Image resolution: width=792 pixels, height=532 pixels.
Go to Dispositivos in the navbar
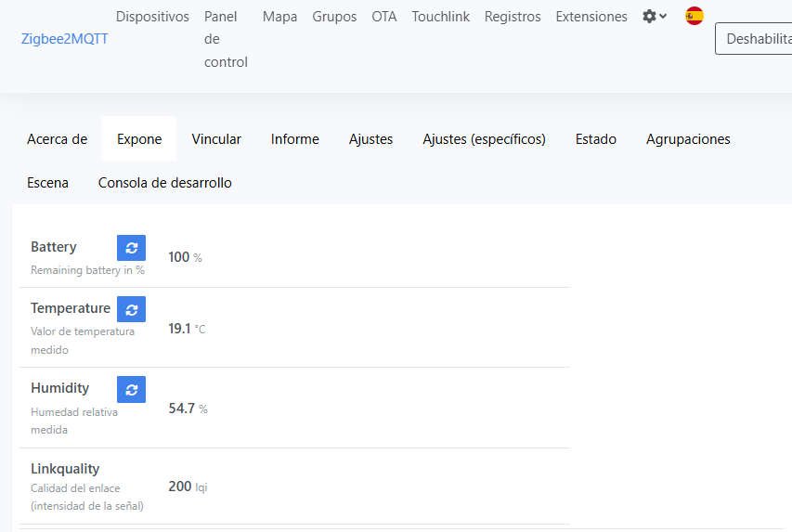tap(152, 17)
